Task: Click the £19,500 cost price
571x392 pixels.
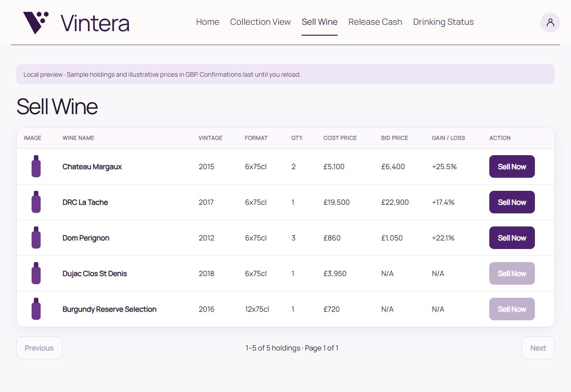Action: coord(337,202)
